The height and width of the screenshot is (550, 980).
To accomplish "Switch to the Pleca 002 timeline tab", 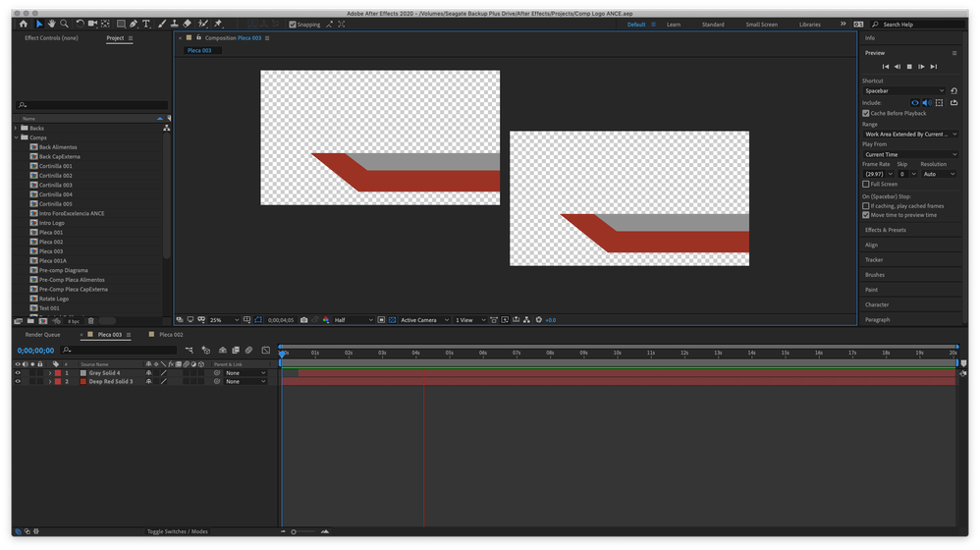I will tap(172, 335).
